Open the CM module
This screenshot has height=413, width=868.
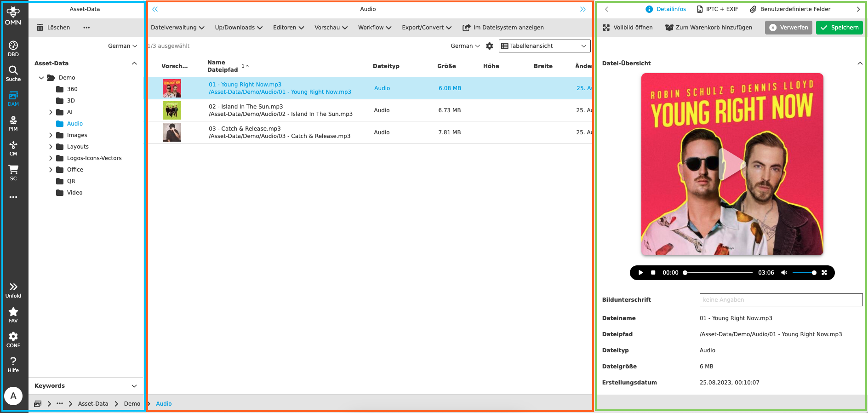pyautogui.click(x=13, y=148)
